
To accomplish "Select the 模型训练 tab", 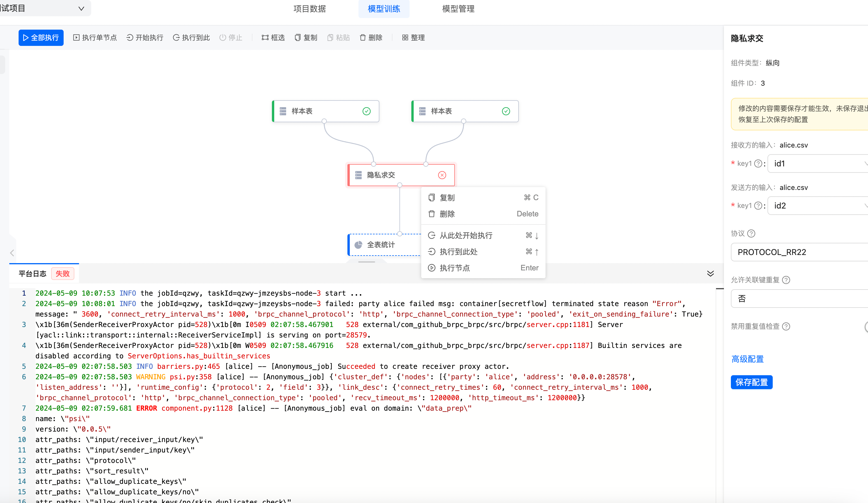I will click(x=384, y=9).
